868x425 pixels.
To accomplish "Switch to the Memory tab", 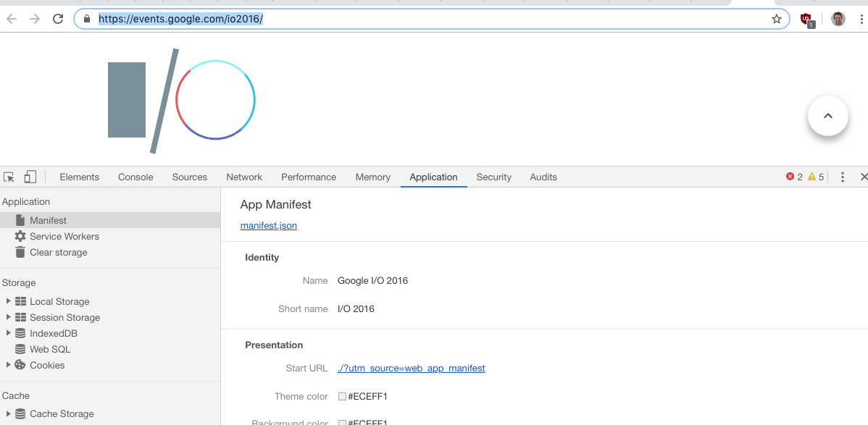I will [x=372, y=177].
